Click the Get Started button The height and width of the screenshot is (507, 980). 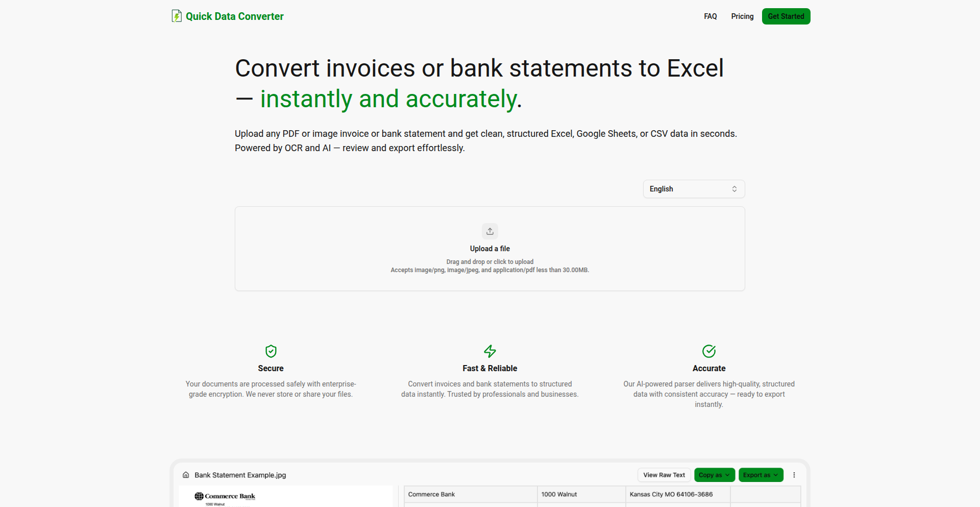[786, 16]
